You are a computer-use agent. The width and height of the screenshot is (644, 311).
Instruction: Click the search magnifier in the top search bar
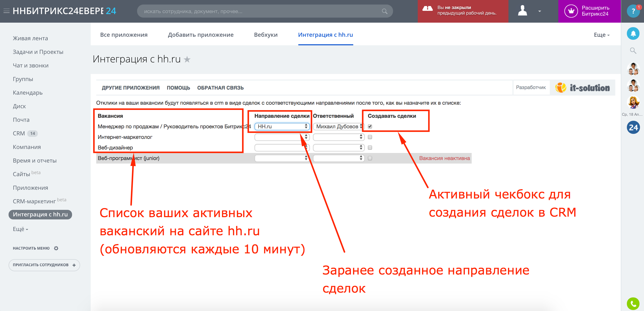click(x=384, y=11)
